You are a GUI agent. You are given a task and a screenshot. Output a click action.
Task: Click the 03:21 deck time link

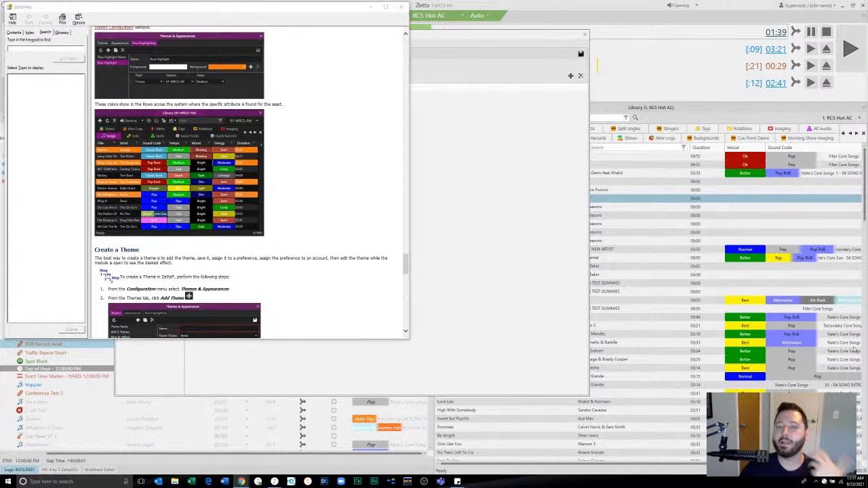pos(775,49)
